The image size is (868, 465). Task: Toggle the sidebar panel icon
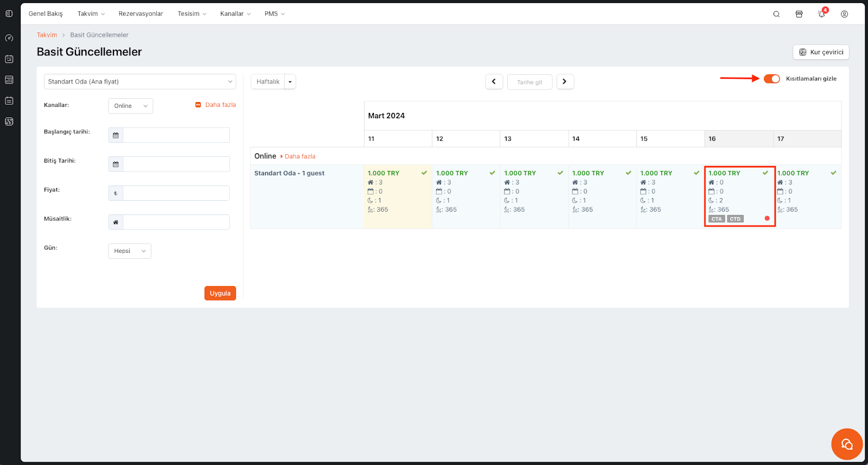tap(9, 14)
